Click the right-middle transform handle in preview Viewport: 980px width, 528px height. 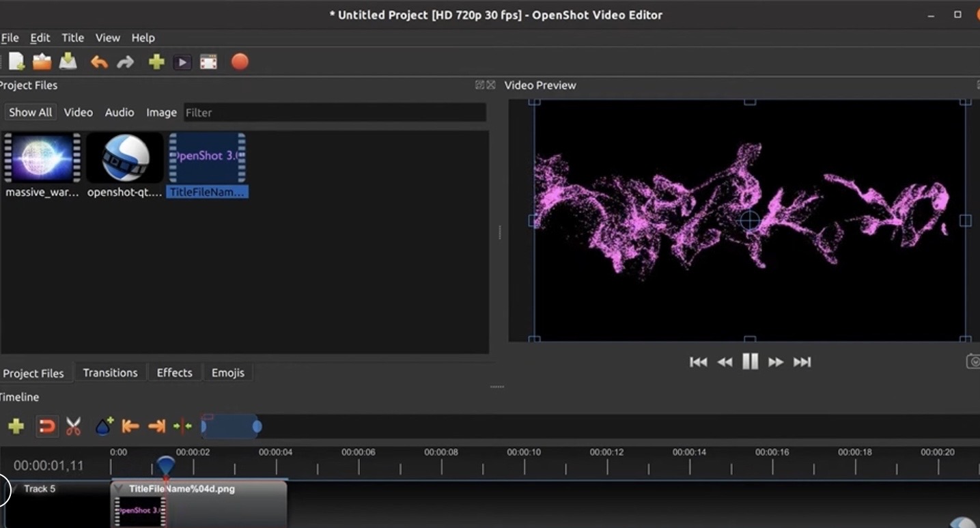(x=966, y=220)
